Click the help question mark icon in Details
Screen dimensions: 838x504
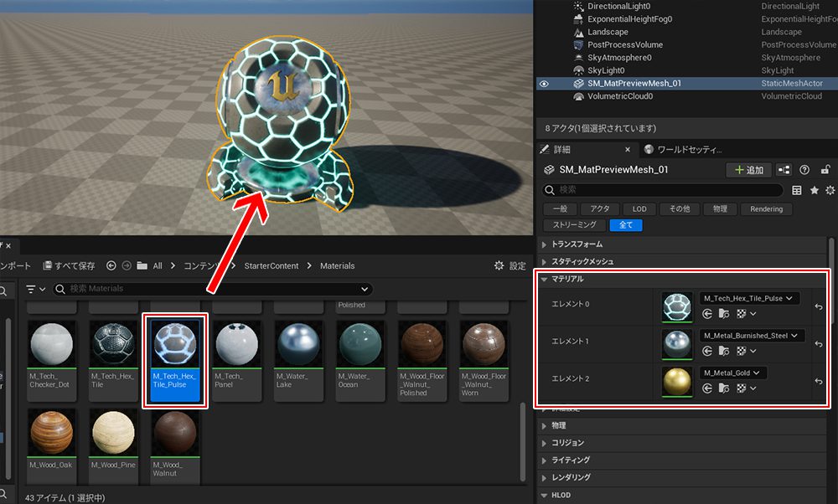(804, 170)
